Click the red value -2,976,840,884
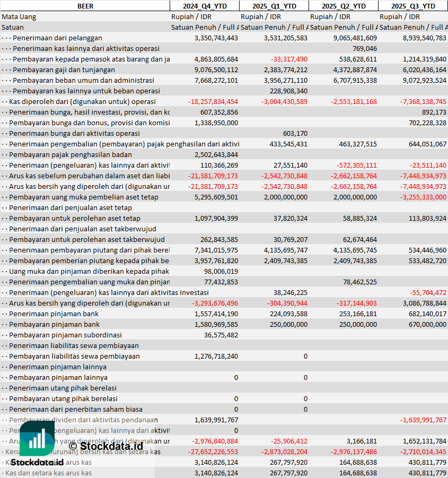Image resolution: width=448 pixels, height=478 pixels. point(215,441)
